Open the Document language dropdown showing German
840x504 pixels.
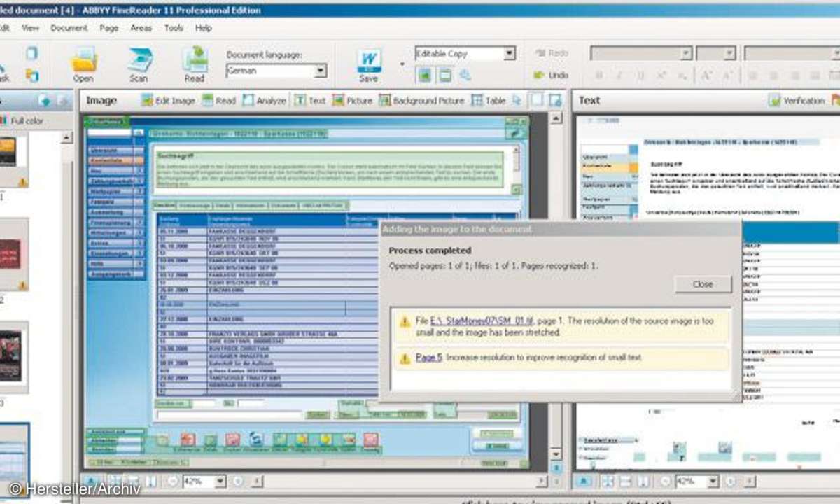coord(320,71)
